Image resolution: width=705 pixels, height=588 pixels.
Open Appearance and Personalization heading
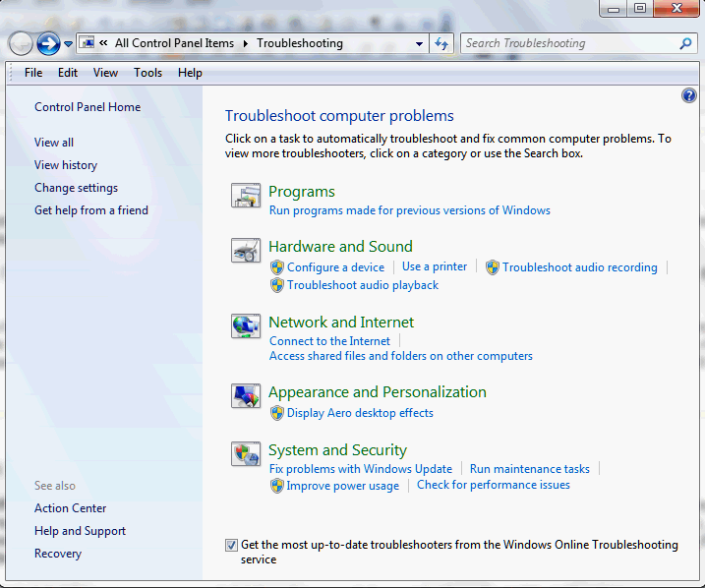point(378,392)
